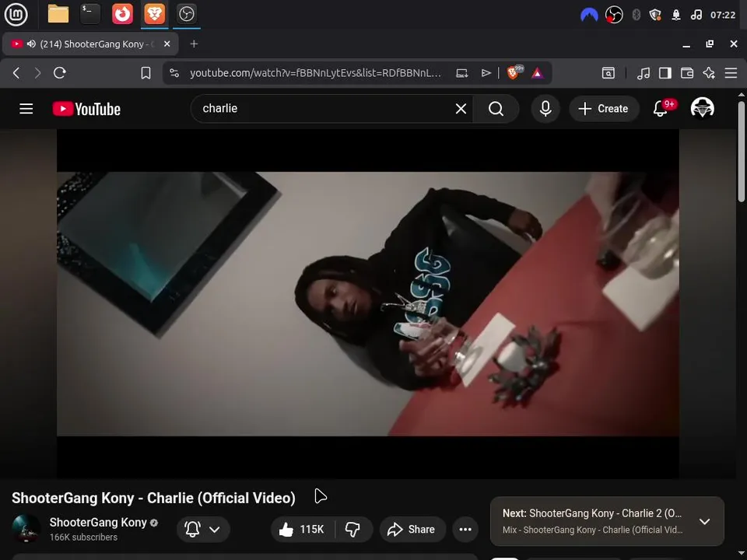Screen dimensions: 747x560
Task: Switch to the OBS Studio taskbar icon
Action: point(186,14)
